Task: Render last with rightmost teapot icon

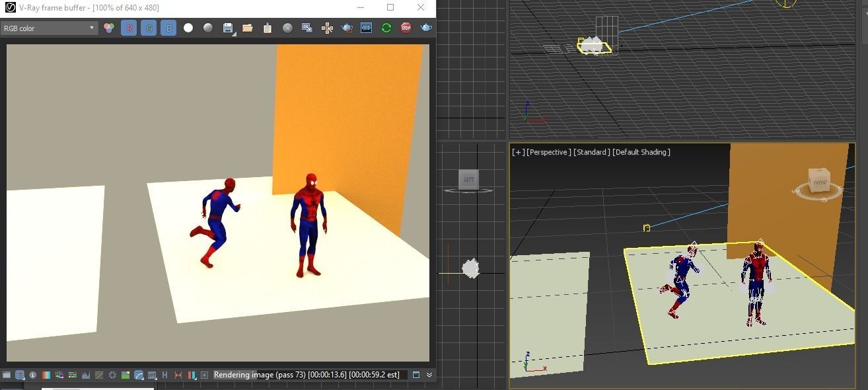Action: pos(426,28)
